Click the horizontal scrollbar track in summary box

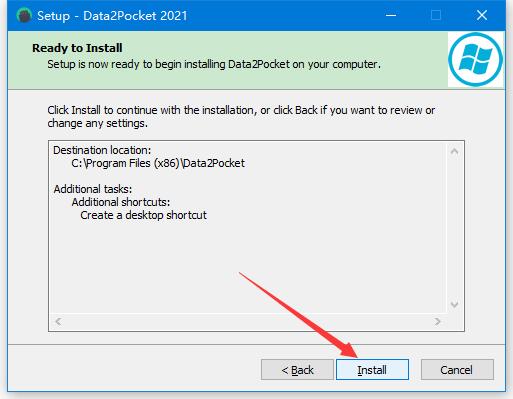click(248, 321)
